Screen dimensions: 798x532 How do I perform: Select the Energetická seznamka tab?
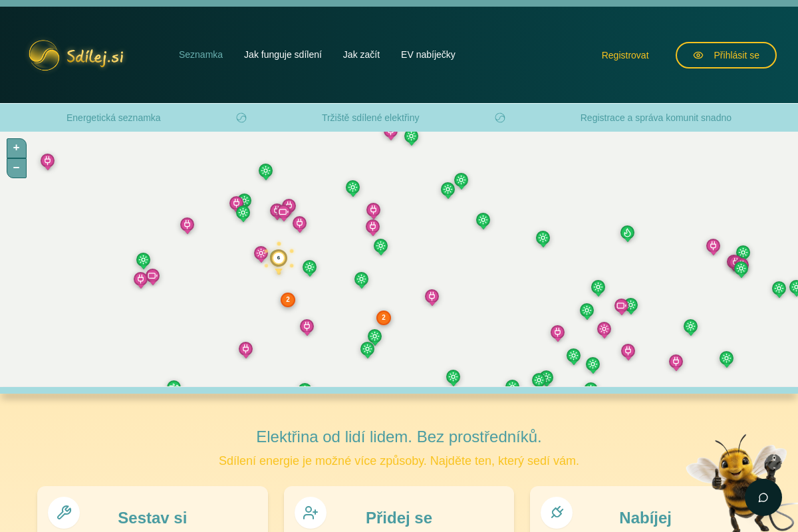(114, 118)
